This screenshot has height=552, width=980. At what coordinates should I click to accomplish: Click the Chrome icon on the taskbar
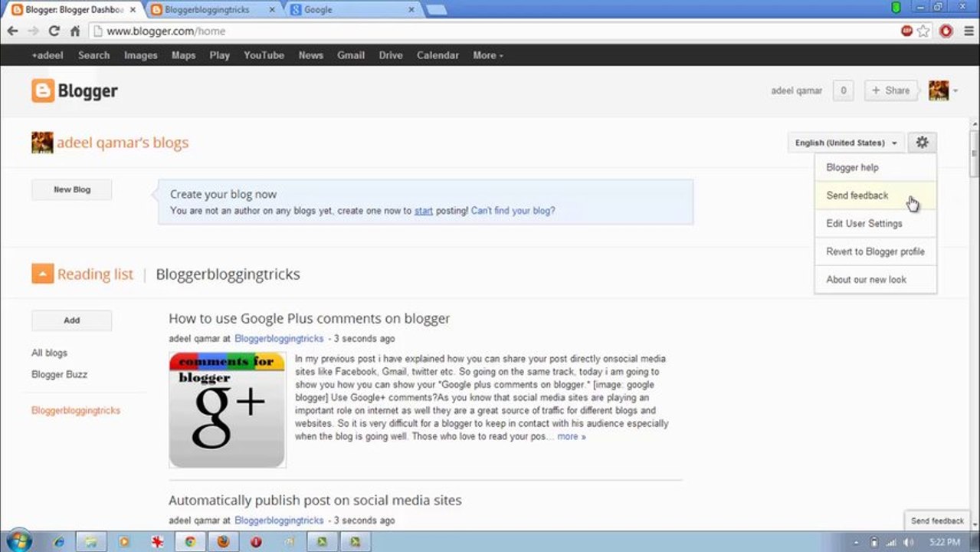190,541
